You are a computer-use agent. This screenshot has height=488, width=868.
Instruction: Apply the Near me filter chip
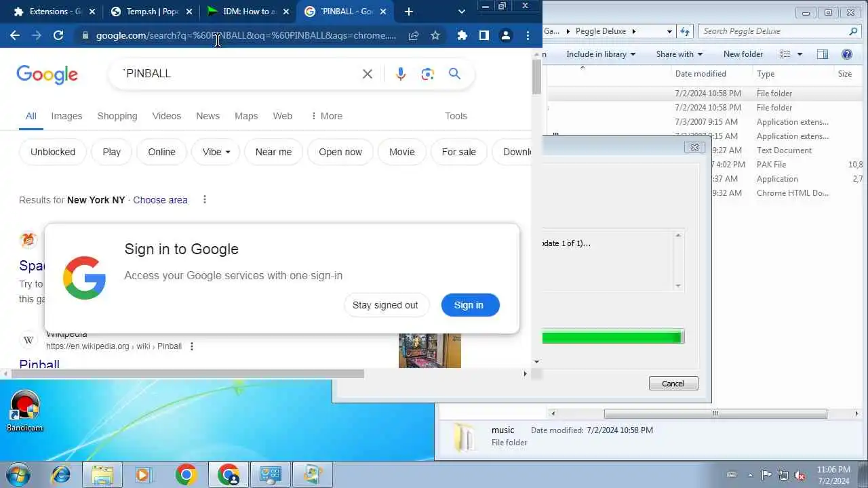pyautogui.click(x=273, y=152)
